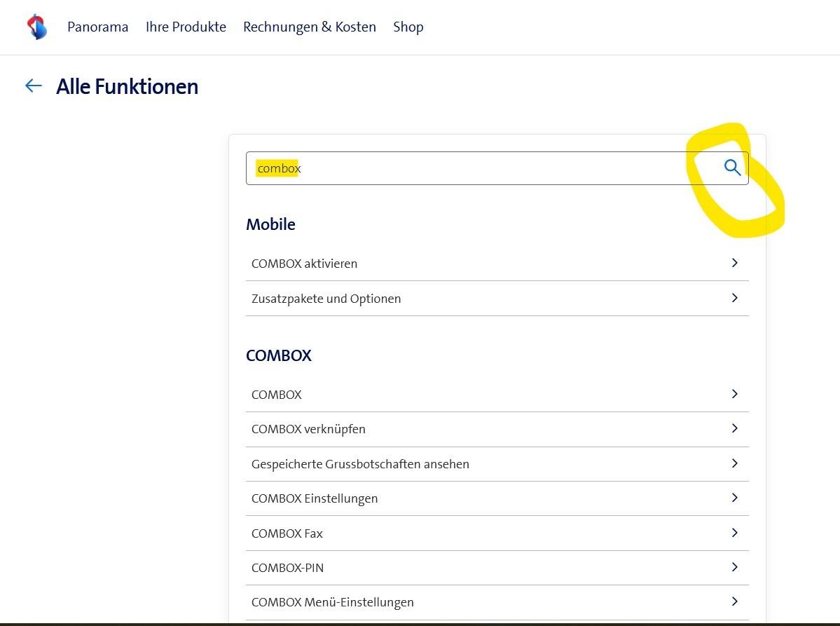
Task: Open Panorama in the top navigation
Action: click(x=97, y=27)
